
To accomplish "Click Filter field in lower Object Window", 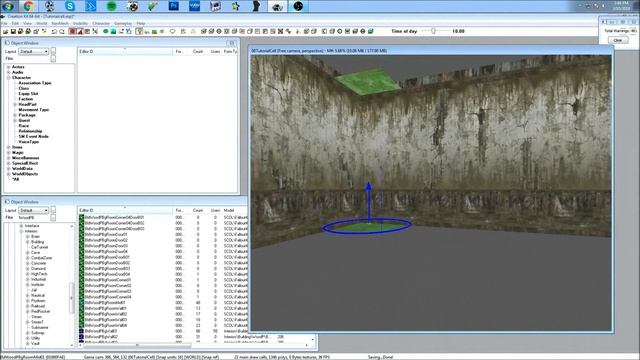I will click(34, 218).
